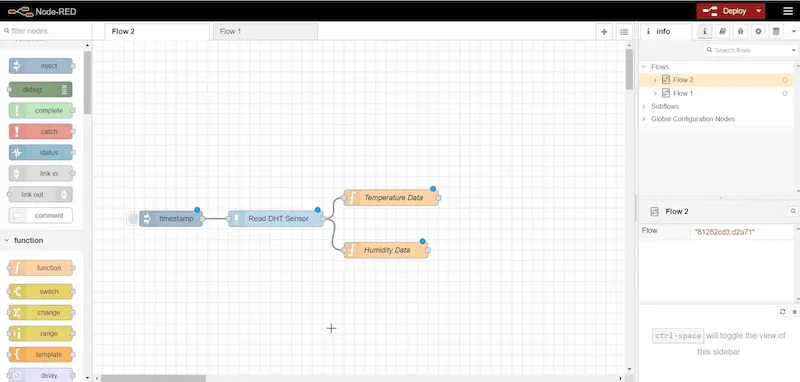
Task: Open the information sidebar icon
Action: point(705,32)
